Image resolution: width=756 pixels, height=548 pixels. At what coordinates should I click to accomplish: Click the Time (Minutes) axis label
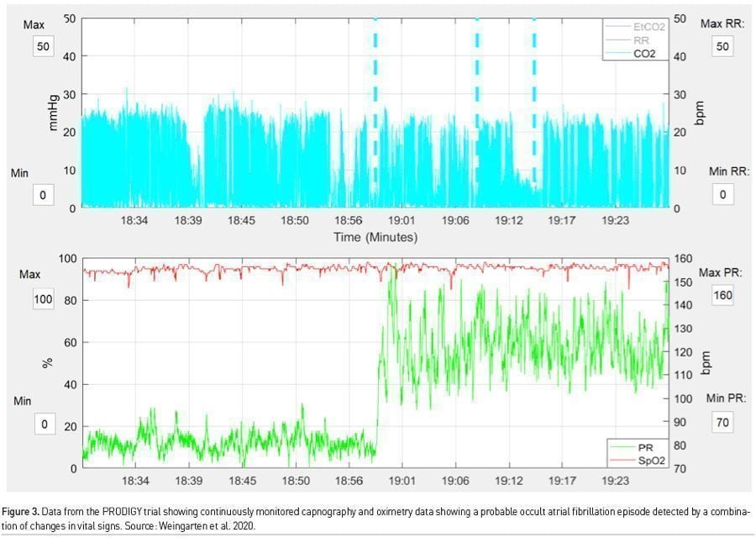(x=375, y=237)
